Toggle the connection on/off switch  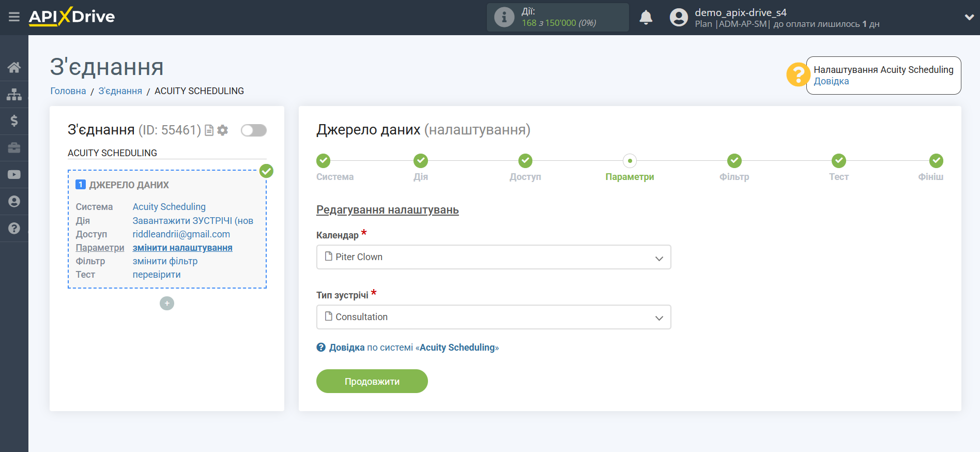(x=254, y=130)
